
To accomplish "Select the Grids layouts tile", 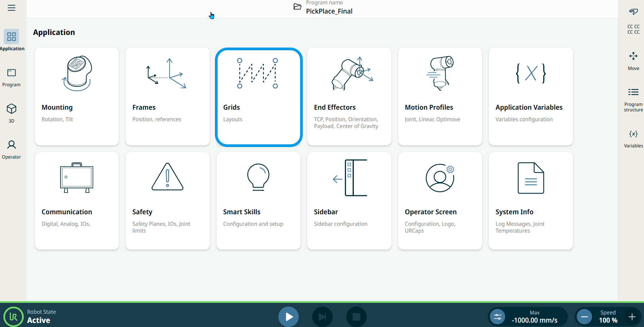I will (x=258, y=97).
